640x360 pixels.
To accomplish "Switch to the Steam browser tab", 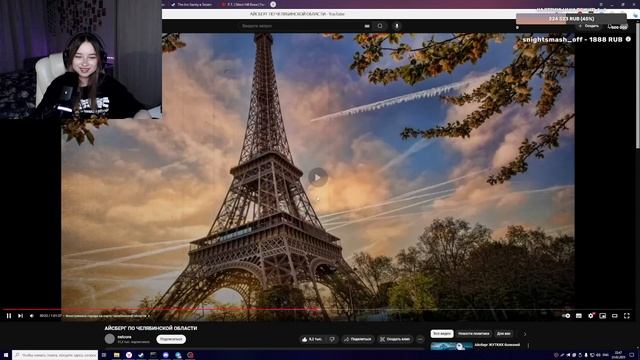I will (192, 4).
